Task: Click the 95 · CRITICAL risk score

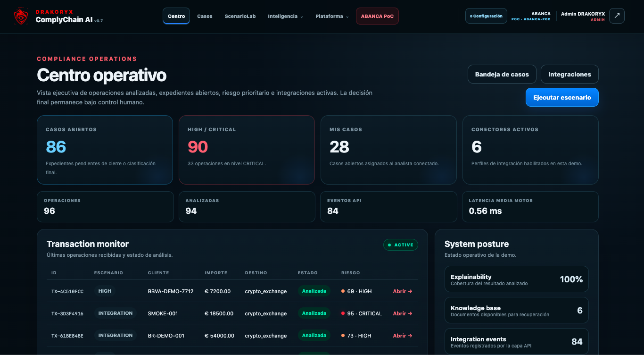Action: coord(362,313)
